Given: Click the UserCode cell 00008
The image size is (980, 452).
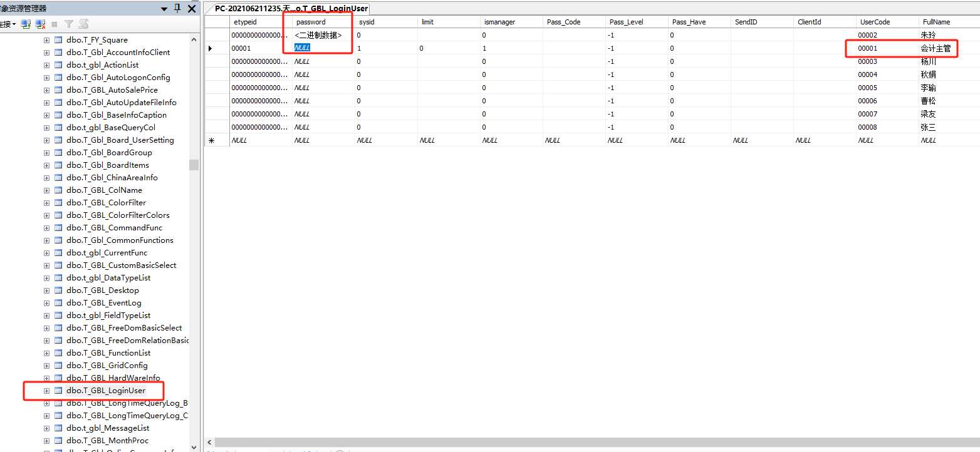Looking at the screenshot, I should (887, 127).
